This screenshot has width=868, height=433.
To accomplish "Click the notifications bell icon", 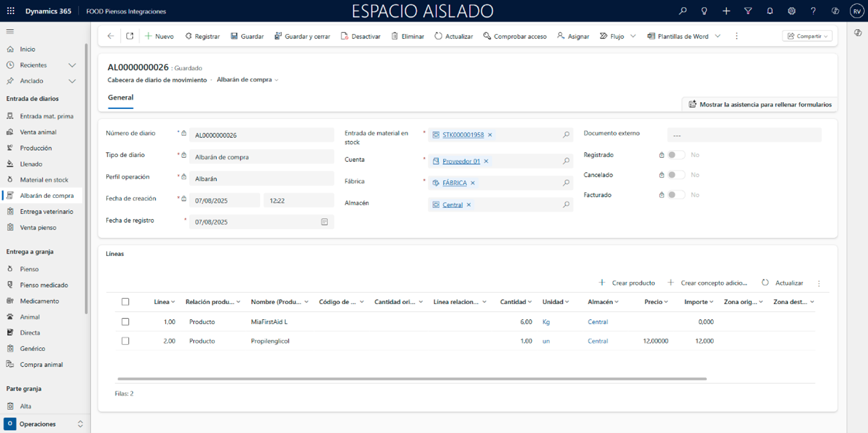I will point(770,11).
